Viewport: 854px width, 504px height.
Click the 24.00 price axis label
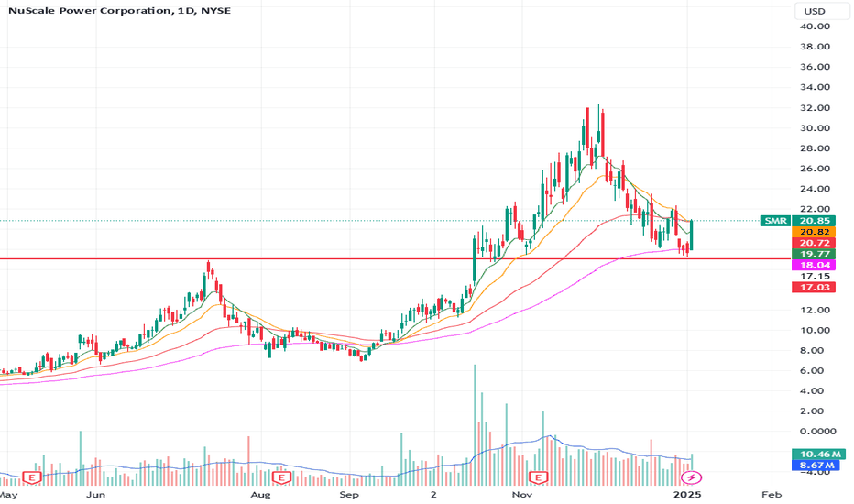[x=815, y=189]
